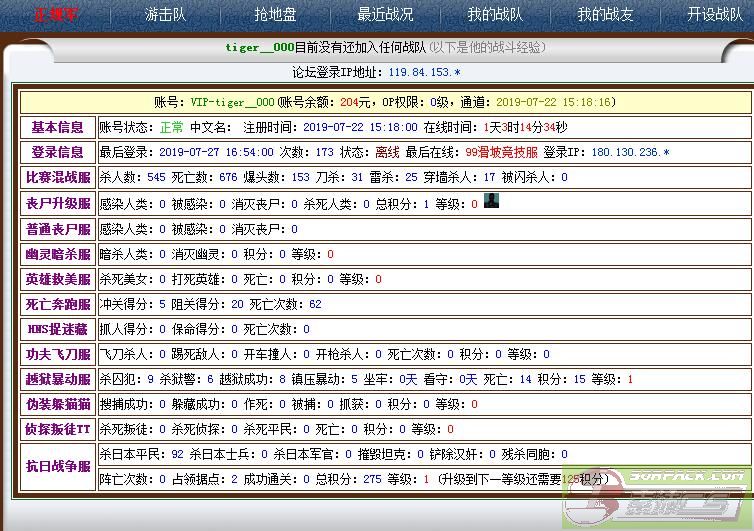Click the 抗日战争服 server label
Viewport: 754px width, 531px height.
coord(57,466)
